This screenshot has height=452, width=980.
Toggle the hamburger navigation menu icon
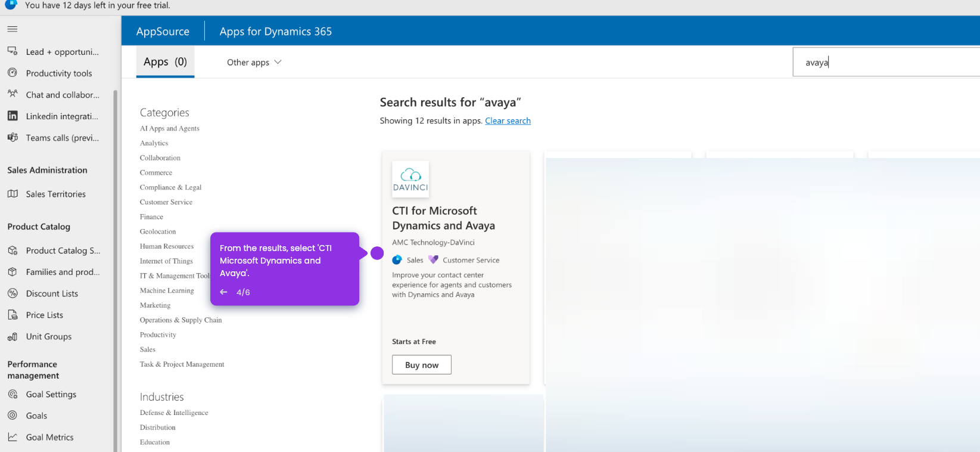tap(13, 29)
